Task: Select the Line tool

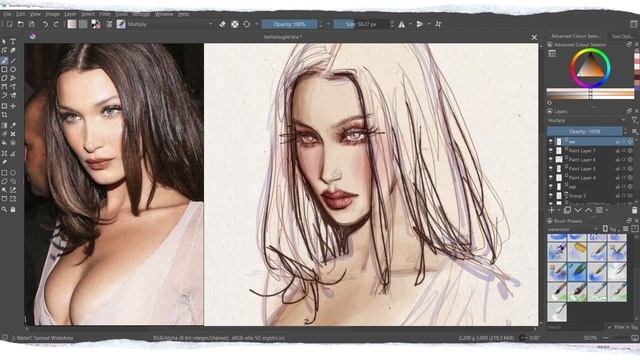Action: pos(13,61)
